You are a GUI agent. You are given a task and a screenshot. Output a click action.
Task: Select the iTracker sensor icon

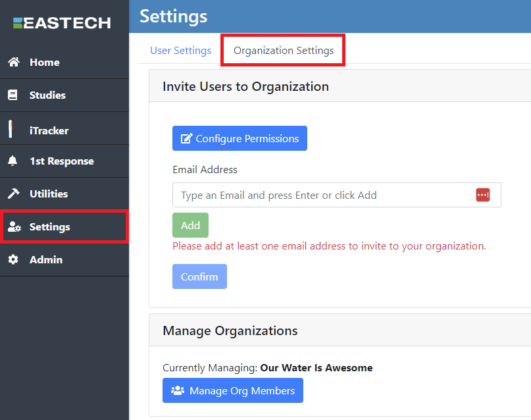11,129
